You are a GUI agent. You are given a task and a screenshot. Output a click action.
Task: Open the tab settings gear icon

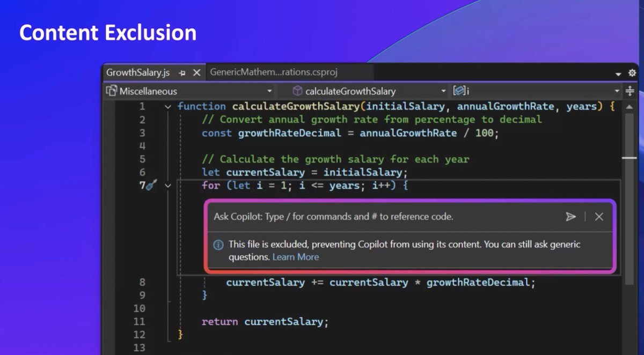pos(632,73)
